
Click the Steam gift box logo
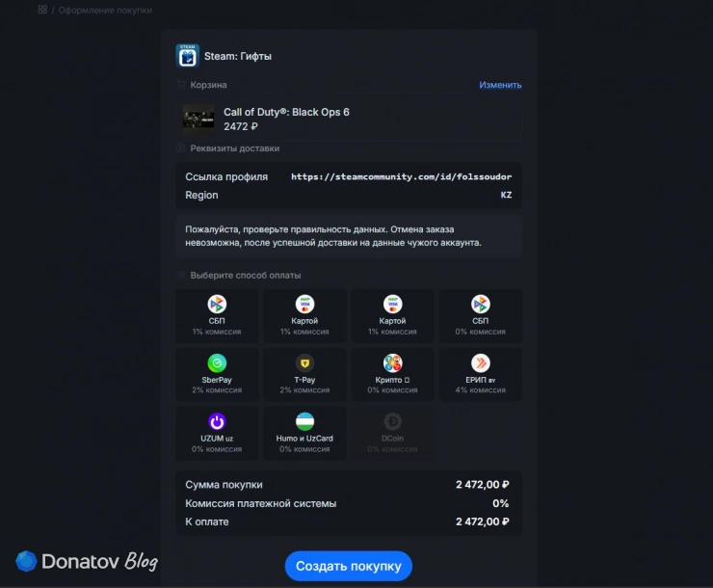tap(187, 56)
